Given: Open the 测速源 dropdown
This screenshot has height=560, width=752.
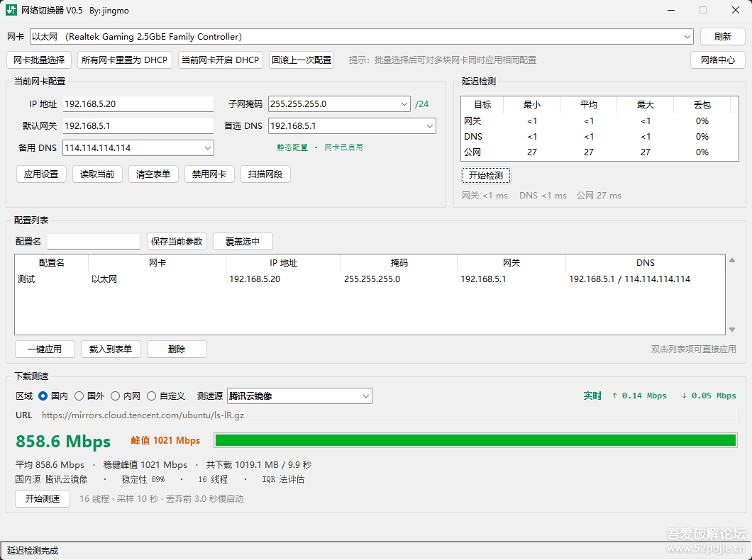Looking at the screenshot, I should 366,396.
